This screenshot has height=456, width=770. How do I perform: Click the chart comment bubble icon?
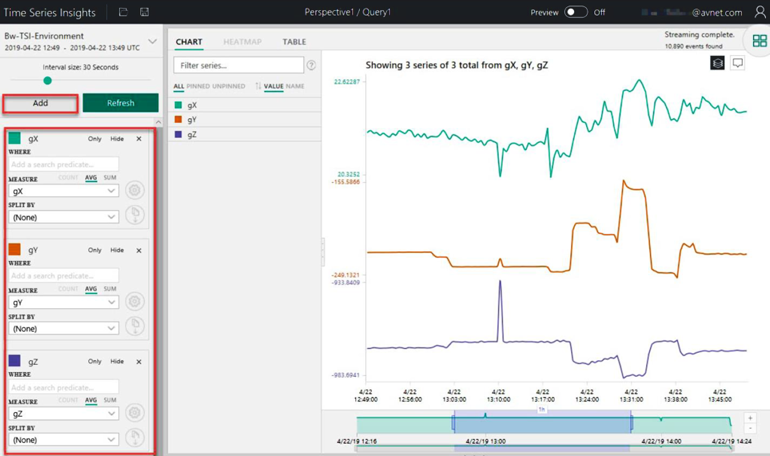(738, 63)
